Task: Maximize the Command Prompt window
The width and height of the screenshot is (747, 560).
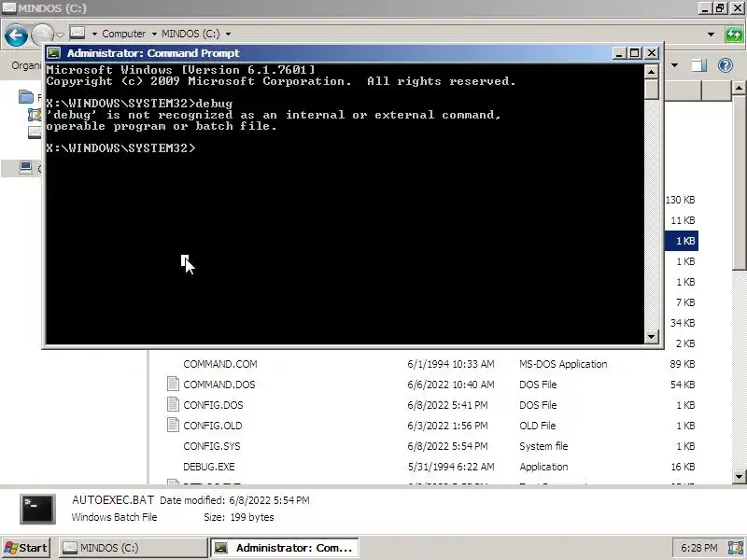Action: (x=635, y=53)
